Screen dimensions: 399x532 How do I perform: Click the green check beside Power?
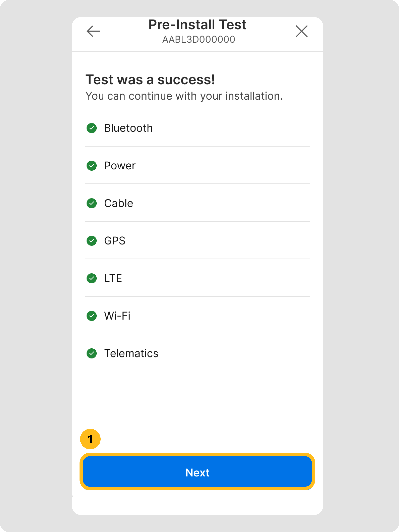pos(92,166)
